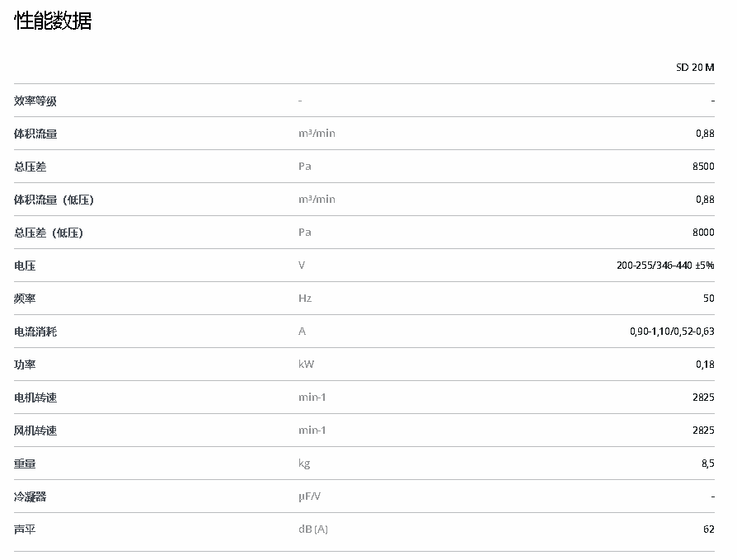737x560 pixels.
Task: Click the kW unit in the power row
Action: click(x=306, y=365)
